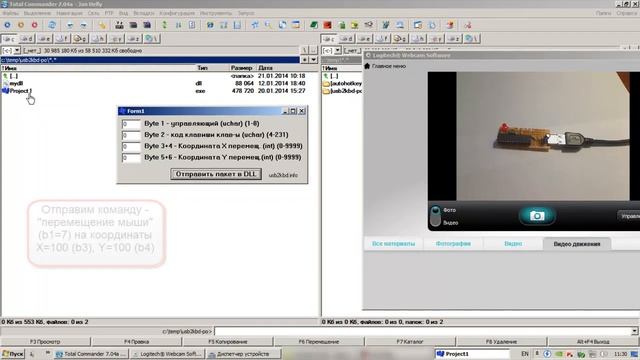Click Byte 2 код клавиши input field
The height and width of the screenshot is (360, 640).
[x=131, y=135]
